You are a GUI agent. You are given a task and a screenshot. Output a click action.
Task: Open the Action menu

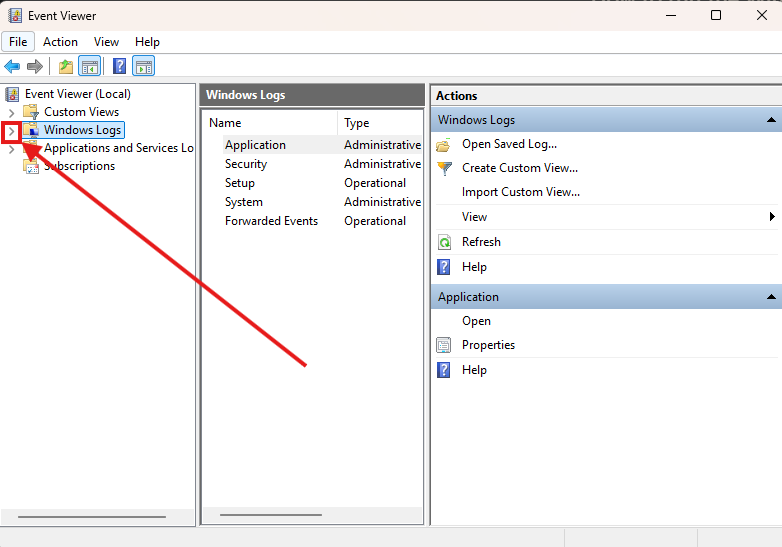(60, 42)
